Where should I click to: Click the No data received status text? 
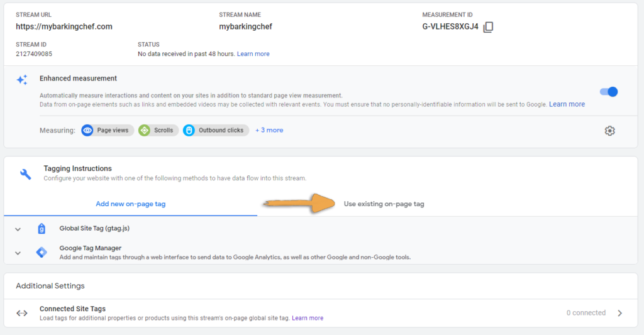click(x=186, y=54)
